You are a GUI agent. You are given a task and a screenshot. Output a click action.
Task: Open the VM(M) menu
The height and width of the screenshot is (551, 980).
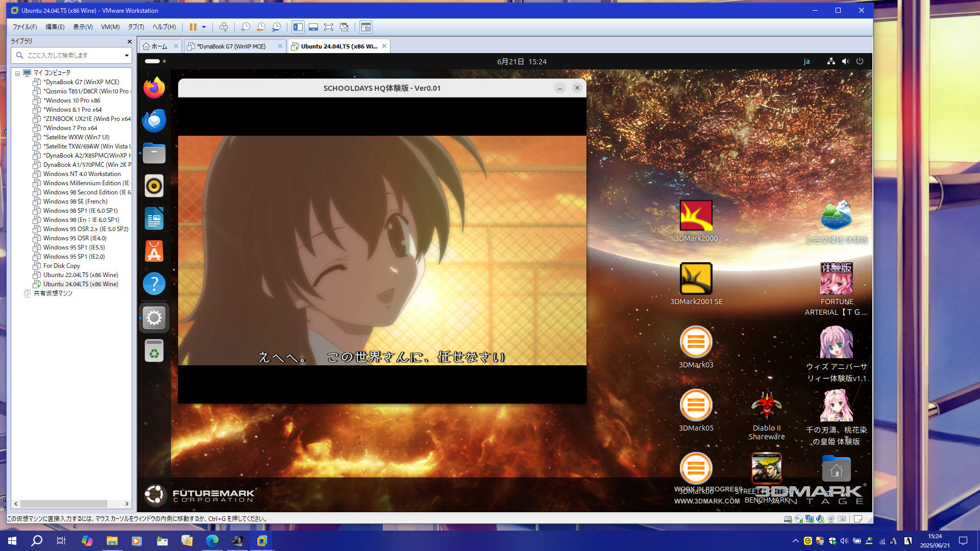click(110, 27)
